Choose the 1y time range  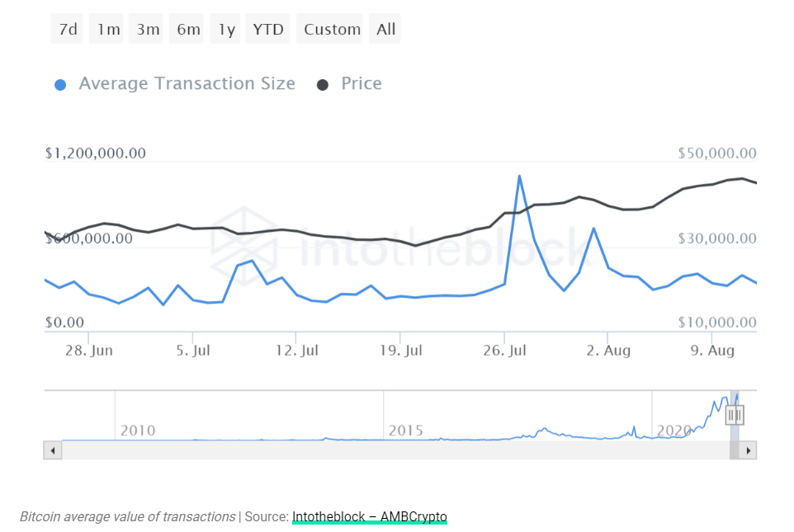click(x=224, y=30)
